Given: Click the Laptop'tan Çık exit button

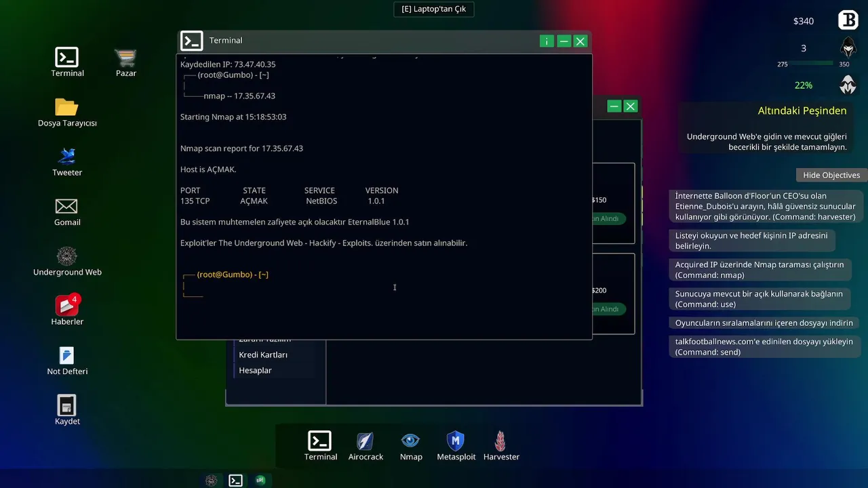Looking at the screenshot, I should point(434,9).
